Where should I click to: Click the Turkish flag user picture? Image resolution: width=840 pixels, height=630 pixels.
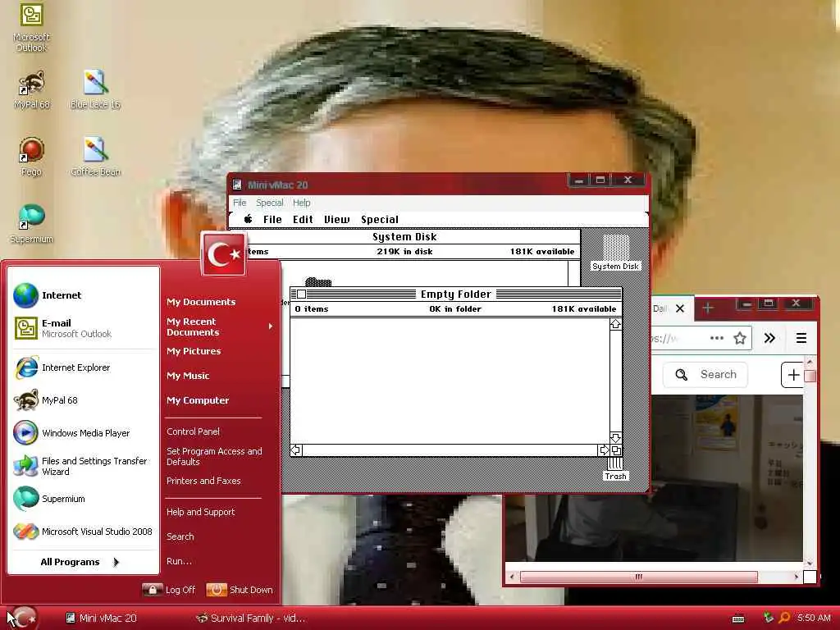click(224, 254)
